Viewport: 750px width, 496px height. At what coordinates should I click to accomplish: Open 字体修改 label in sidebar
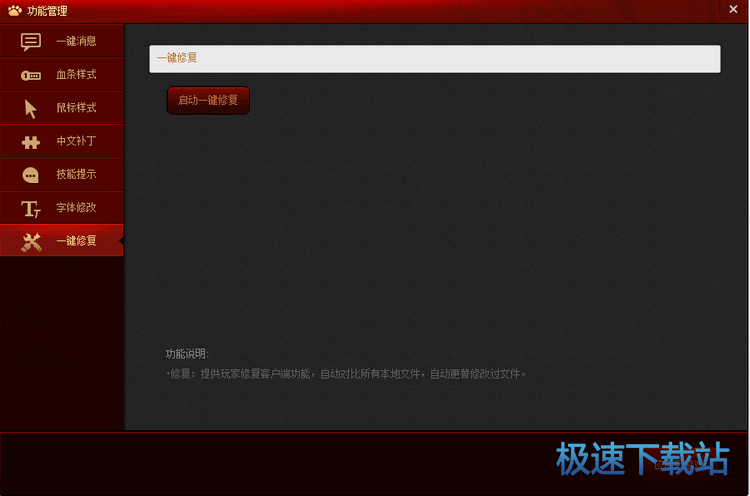pos(76,207)
